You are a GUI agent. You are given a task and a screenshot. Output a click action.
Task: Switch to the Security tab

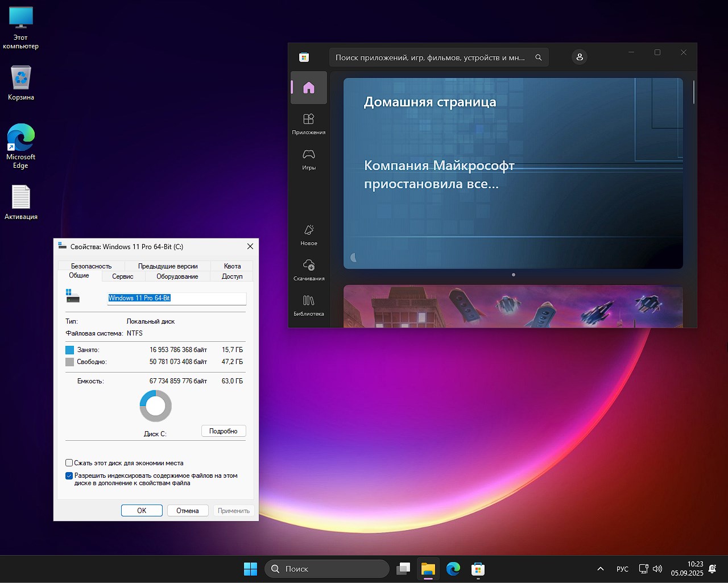(x=91, y=266)
